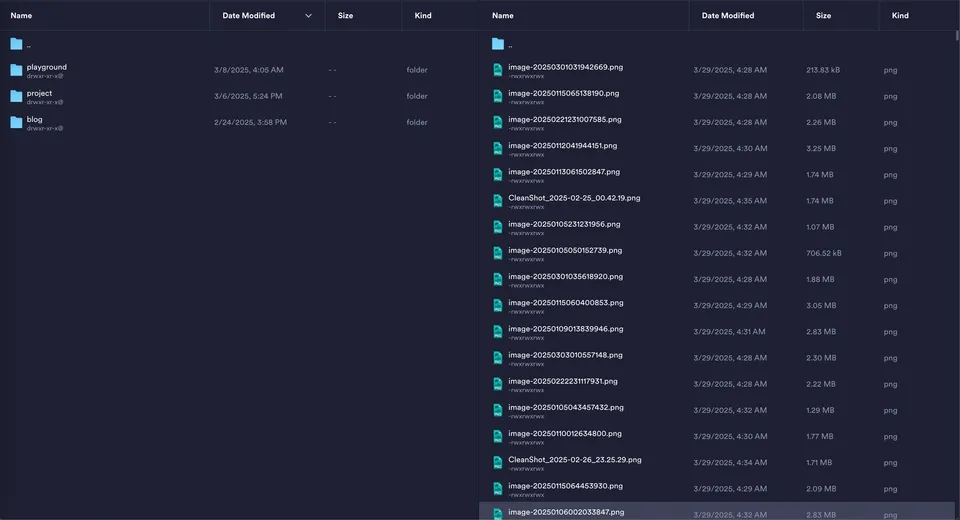Select the blog folder name
The height and width of the screenshot is (520, 960).
(34, 119)
